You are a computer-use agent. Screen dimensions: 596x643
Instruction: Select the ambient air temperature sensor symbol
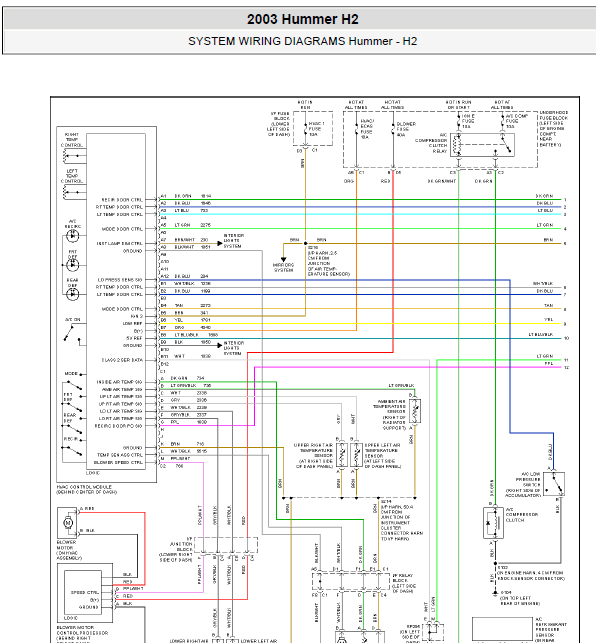click(415, 411)
